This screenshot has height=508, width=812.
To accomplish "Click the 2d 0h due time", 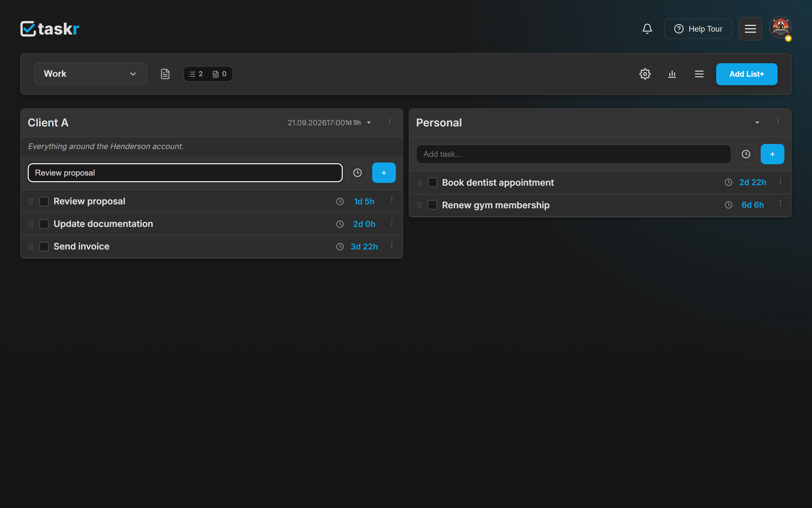I will point(364,224).
